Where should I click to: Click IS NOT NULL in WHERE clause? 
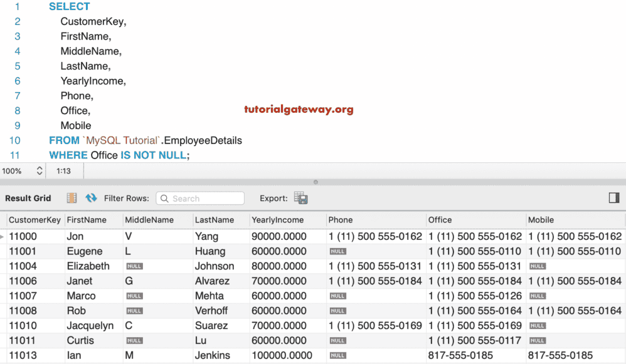[x=153, y=155]
